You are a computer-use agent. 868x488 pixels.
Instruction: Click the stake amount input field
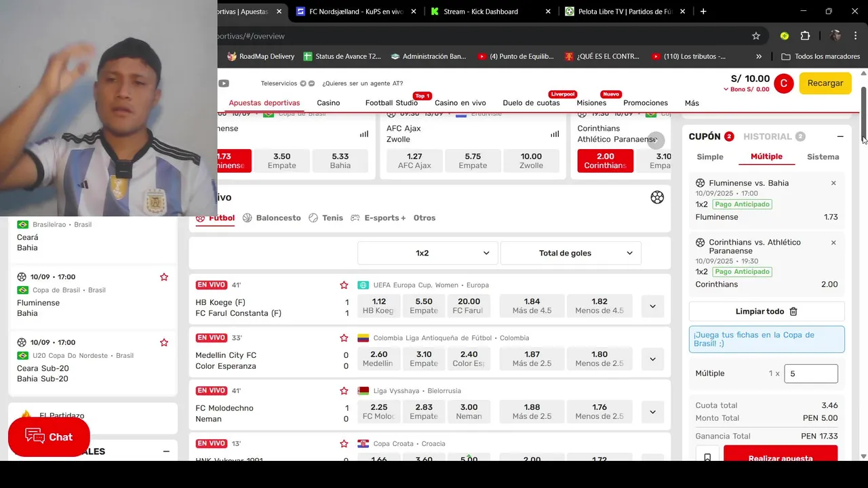click(811, 373)
